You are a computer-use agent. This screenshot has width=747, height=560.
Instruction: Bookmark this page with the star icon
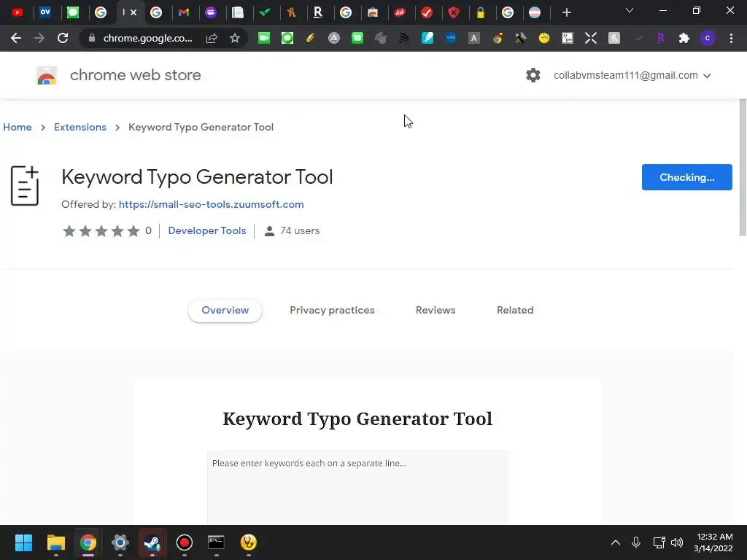[235, 38]
